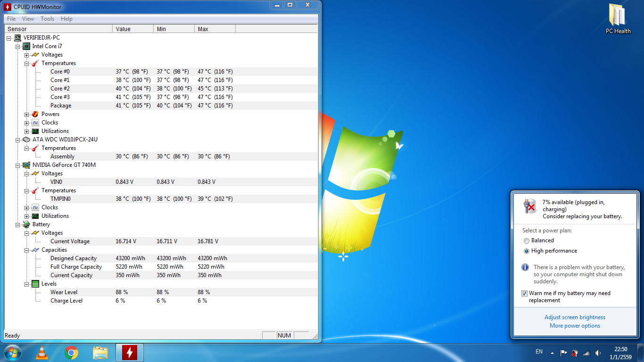
Task: Select the Balanced power plan
Action: point(538,240)
